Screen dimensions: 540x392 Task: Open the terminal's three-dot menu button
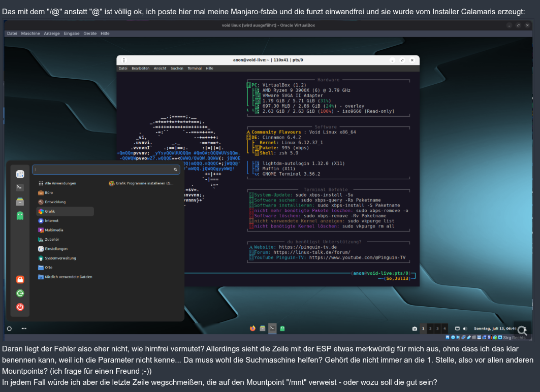[x=124, y=60]
